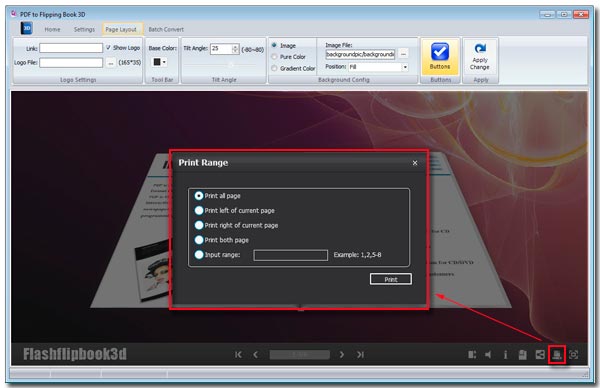Select Gradient Color background option
Viewport: 600px width, 388px height.
[274, 68]
